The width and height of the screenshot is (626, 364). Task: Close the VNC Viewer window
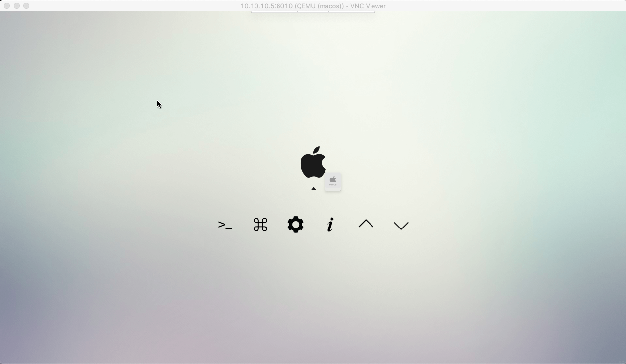[x=7, y=6]
